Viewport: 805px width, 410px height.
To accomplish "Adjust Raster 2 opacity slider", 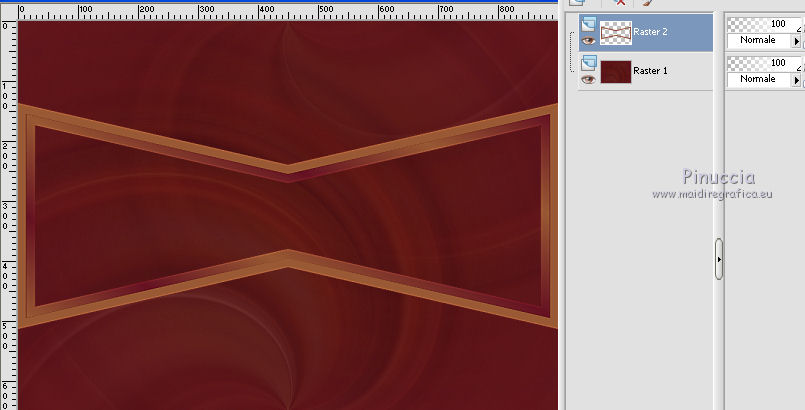I will click(x=764, y=24).
